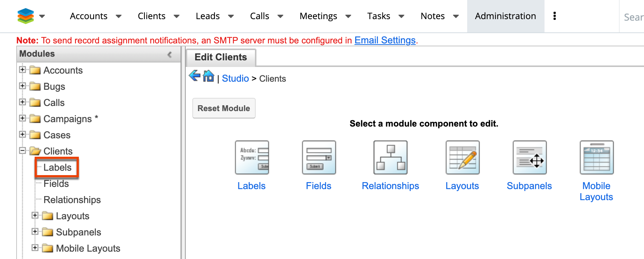Image resolution: width=644 pixels, height=259 pixels.
Task: Click the SugarCRM cube logo
Action: tap(25, 16)
